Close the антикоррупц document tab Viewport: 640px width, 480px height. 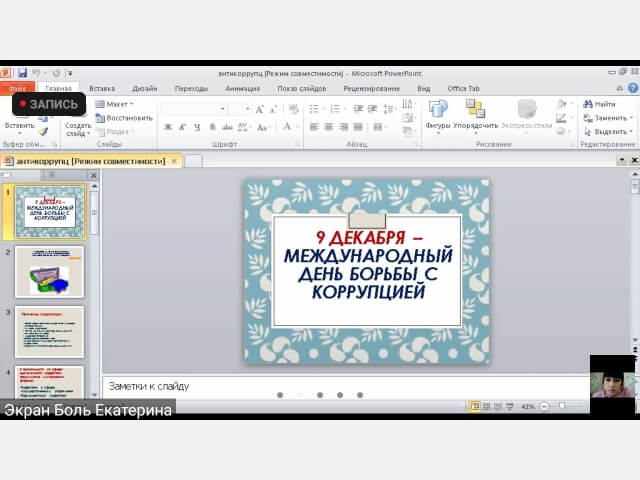tap(174, 161)
